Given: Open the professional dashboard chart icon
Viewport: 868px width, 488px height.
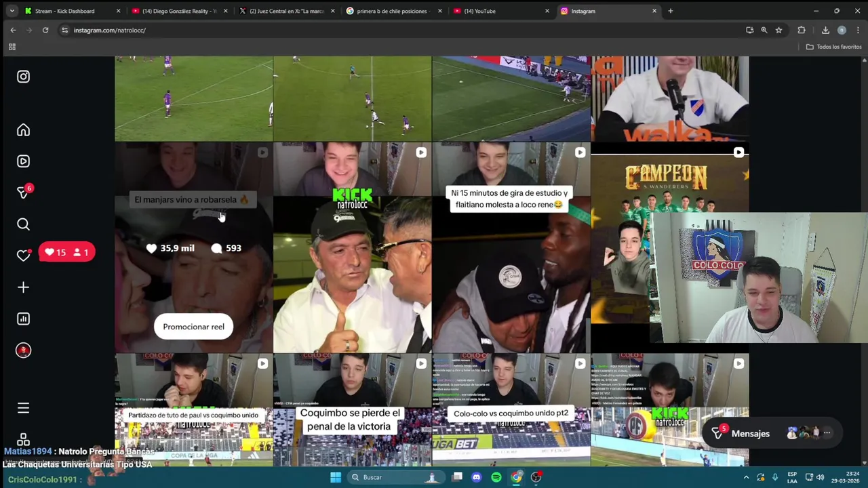Looking at the screenshot, I should pos(23,319).
